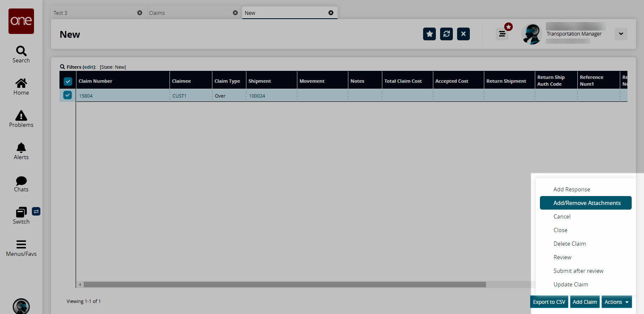This screenshot has height=314, width=644.
Task: Open the Search sidebar icon
Action: pos(21,54)
